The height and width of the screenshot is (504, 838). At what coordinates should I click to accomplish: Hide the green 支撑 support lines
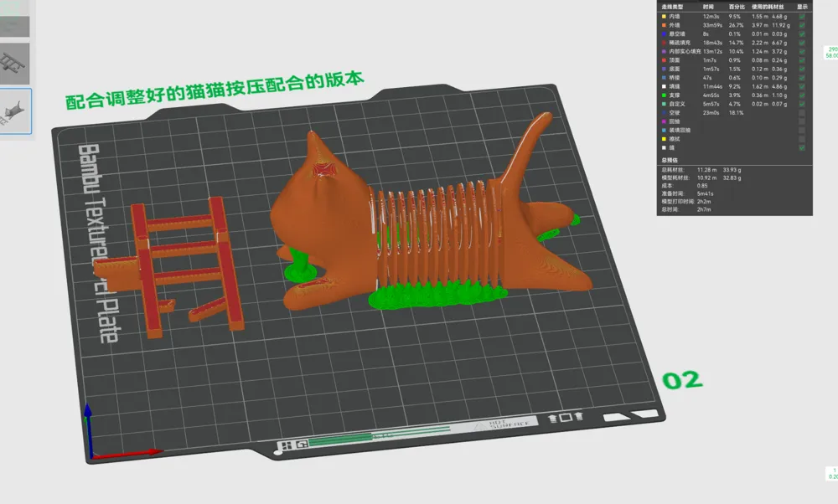[x=802, y=95]
